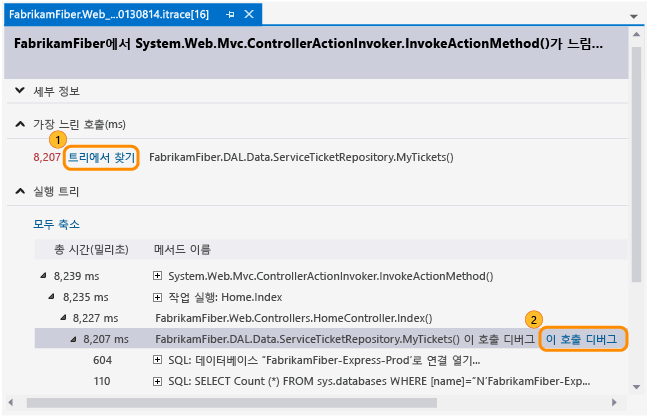Expand plus box for 작업 실행: Home.Index
This screenshot has height=416, width=647.
[x=157, y=297]
